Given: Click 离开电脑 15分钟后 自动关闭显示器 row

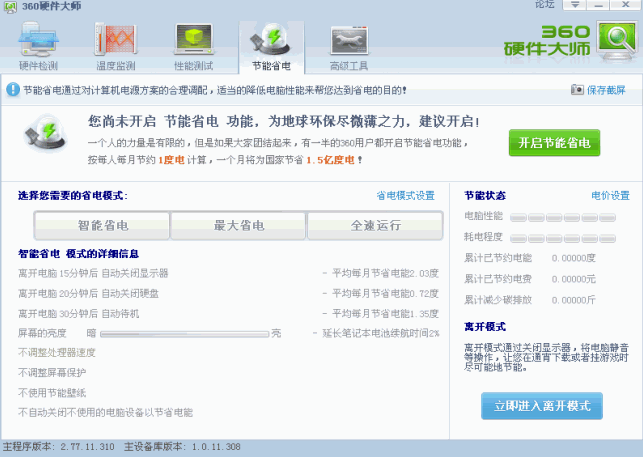Looking at the screenshot, I should click(93, 274).
